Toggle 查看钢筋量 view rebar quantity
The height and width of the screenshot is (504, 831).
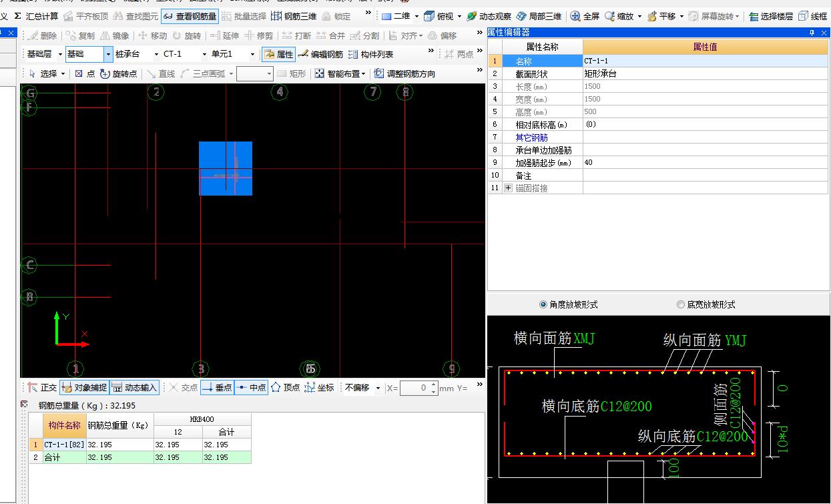[x=190, y=16]
